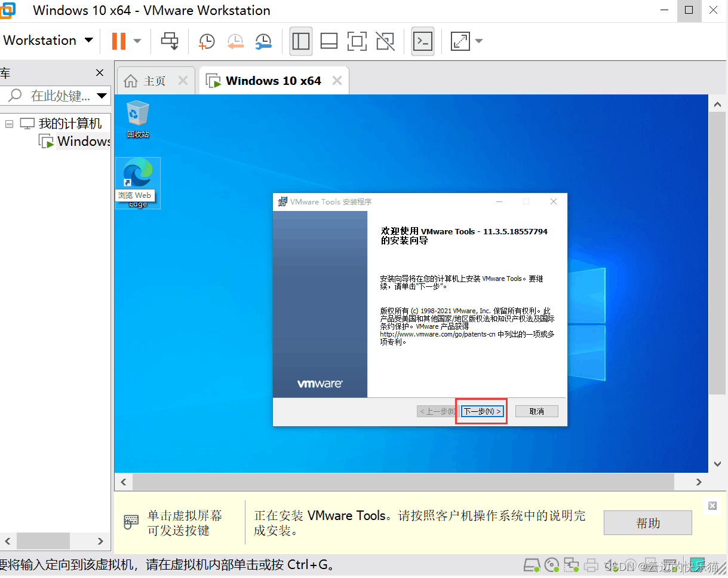Click the printer status icon

tap(591, 564)
